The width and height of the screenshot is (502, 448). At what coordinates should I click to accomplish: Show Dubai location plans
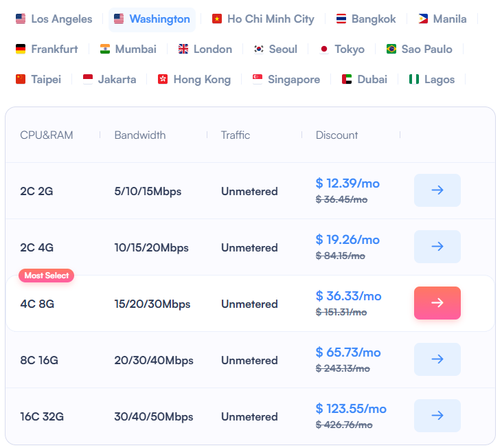[365, 80]
